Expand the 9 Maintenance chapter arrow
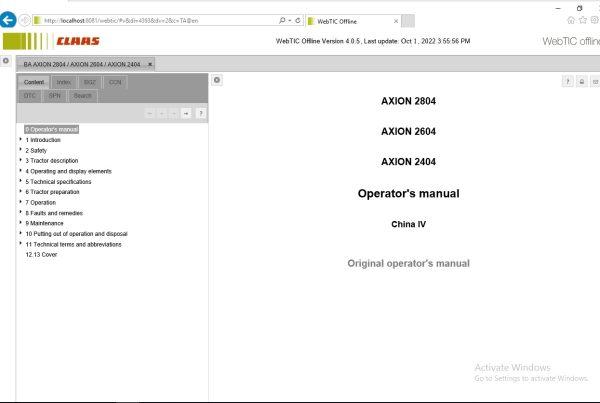600x403 pixels. point(21,222)
